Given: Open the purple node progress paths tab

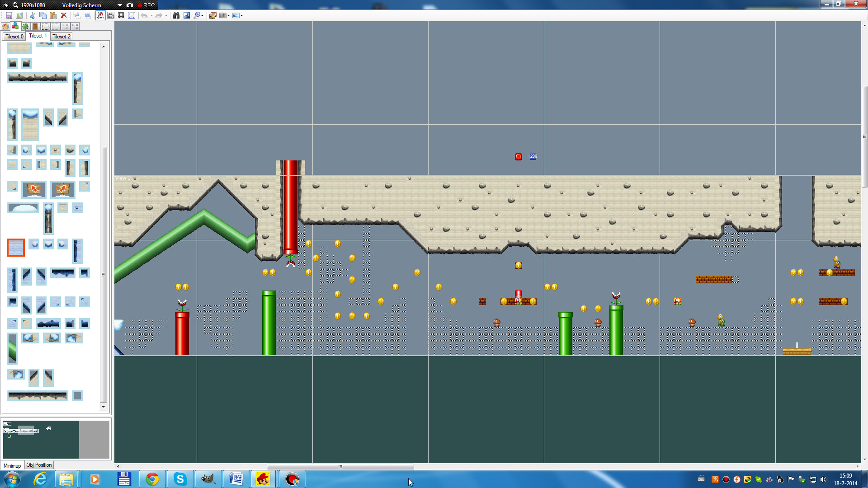Looking at the screenshot, I should pos(75,26).
